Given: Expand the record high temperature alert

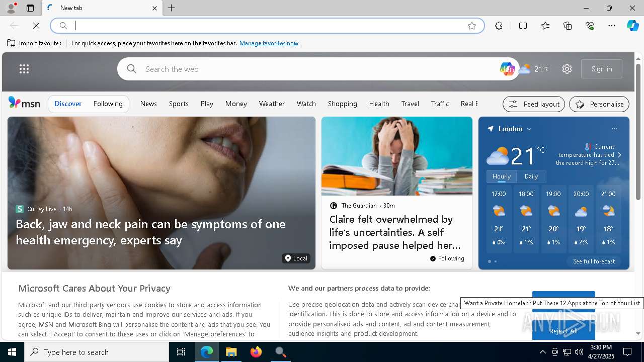Looking at the screenshot, I should click(619, 155).
